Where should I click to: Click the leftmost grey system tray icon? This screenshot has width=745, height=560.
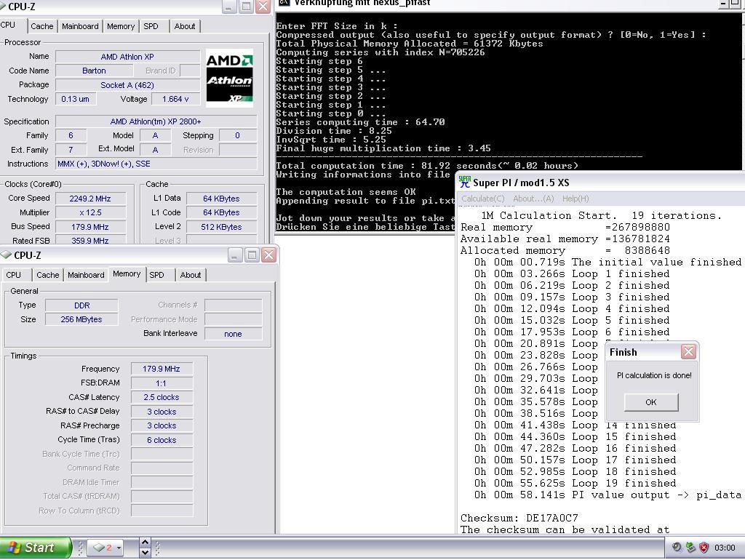pos(677,547)
